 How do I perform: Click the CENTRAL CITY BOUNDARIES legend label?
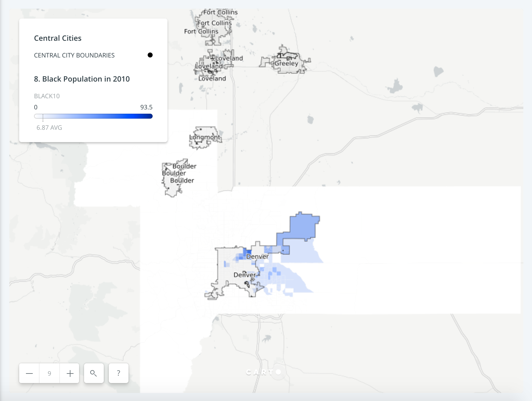[x=74, y=55]
